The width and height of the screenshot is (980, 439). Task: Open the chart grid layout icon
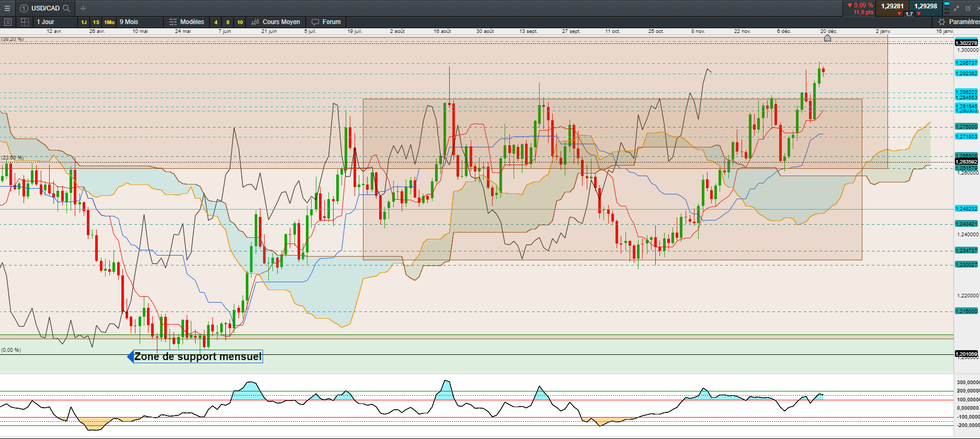[25, 22]
